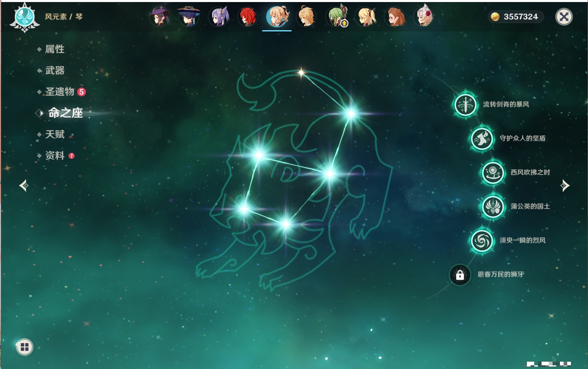Viewport: 588px width, 369px height.
Task: Click the bright star at the lion's chest center
Action: [x=329, y=174]
